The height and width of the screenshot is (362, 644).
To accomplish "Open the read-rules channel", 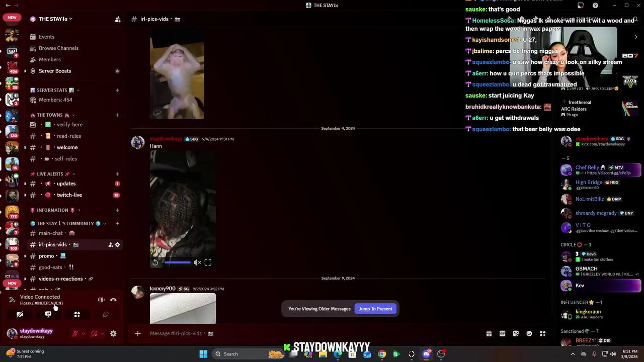I will tap(68, 136).
